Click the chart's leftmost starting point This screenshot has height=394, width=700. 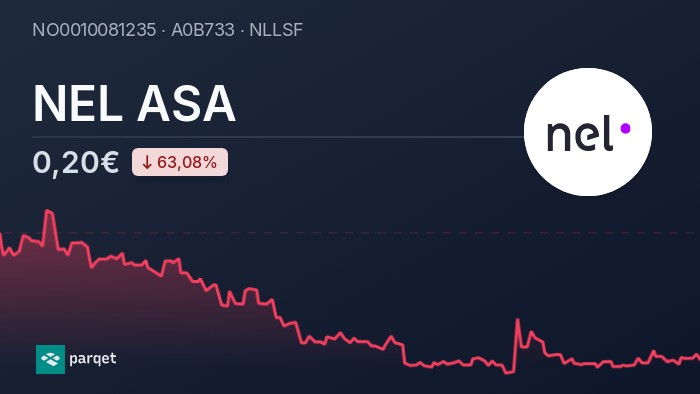tap(1, 234)
